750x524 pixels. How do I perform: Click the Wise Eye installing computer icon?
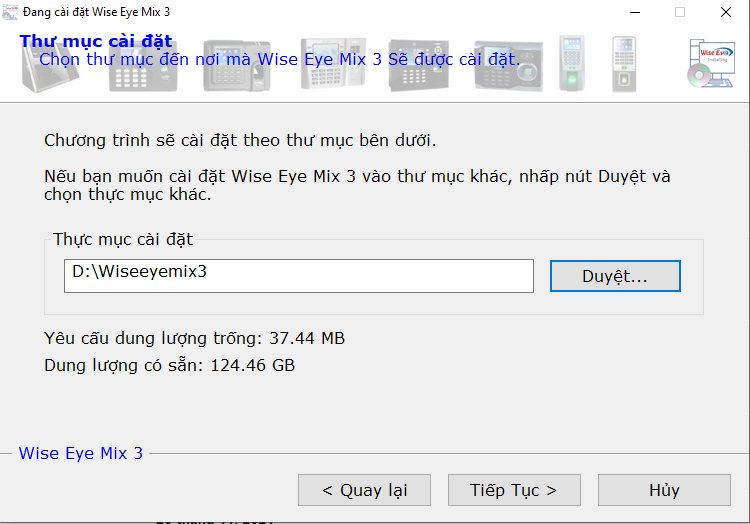(x=711, y=64)
